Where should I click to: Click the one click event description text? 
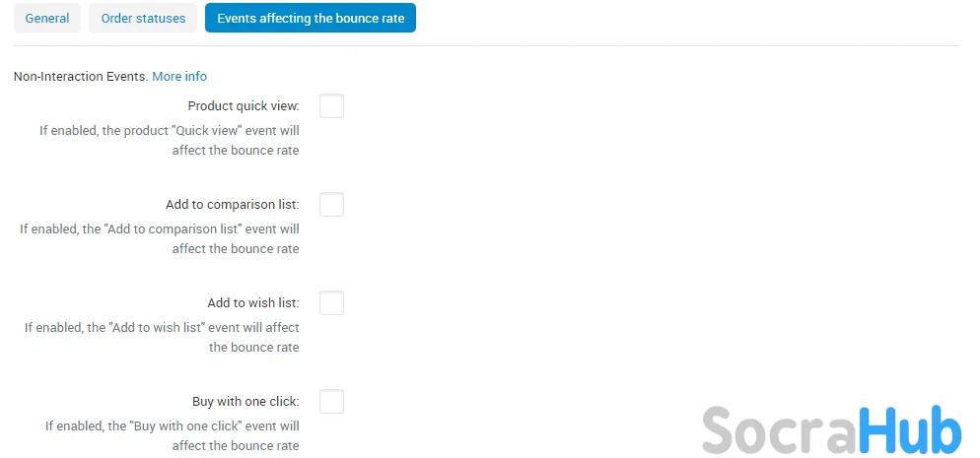point(172,436)
